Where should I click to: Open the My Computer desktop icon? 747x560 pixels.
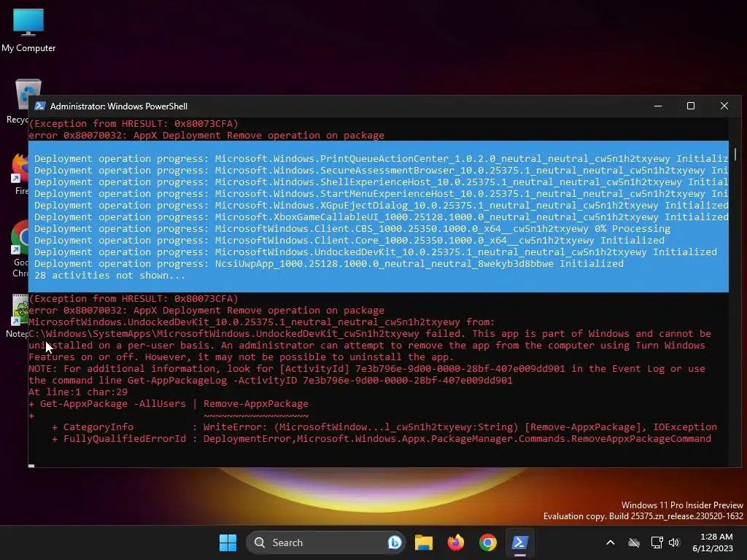28,30
